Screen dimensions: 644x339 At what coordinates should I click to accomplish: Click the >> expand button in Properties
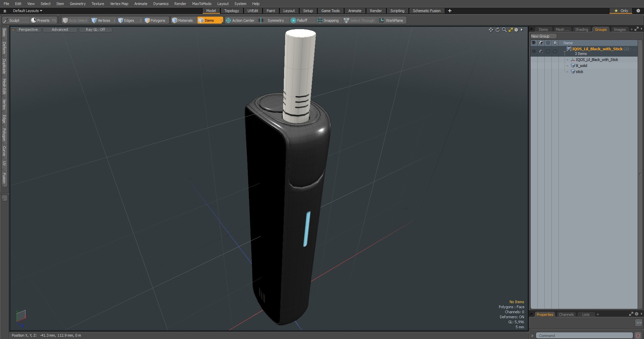tap(638, 323)
